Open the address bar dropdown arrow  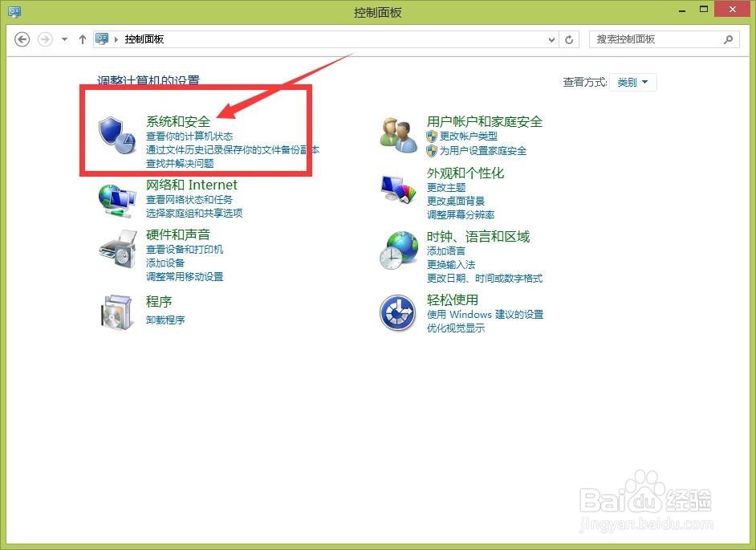[552, 38]
